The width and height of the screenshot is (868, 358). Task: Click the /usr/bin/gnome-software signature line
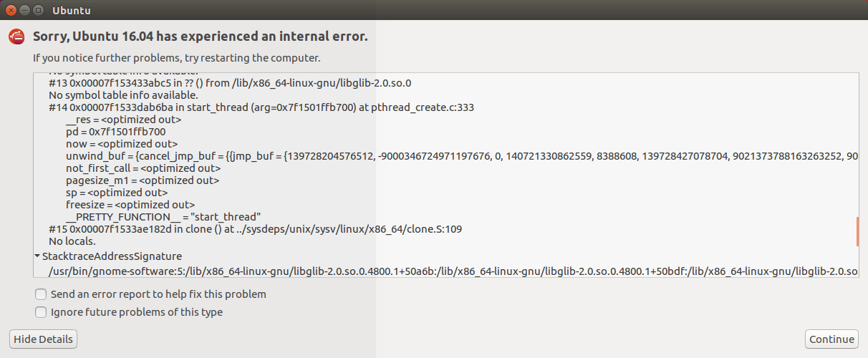(x=453, y=271)
